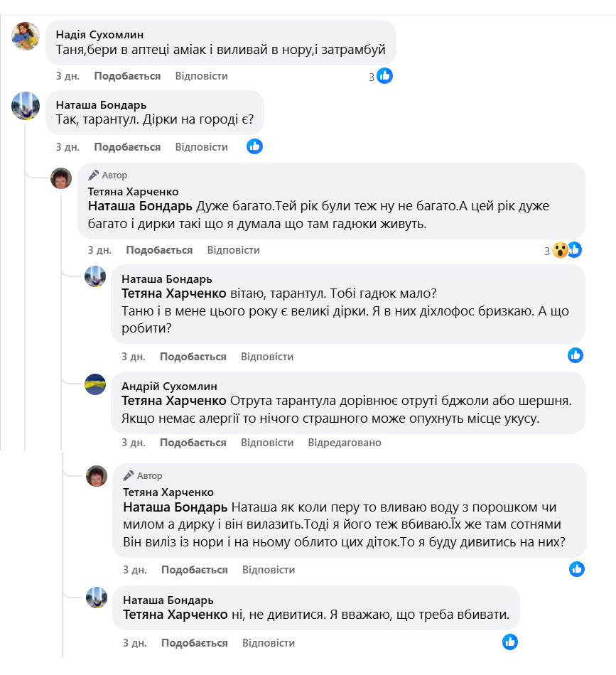
Task: Click wow reaction emoji on Тетяна Харченко's reply
Action: pos(560,250)
